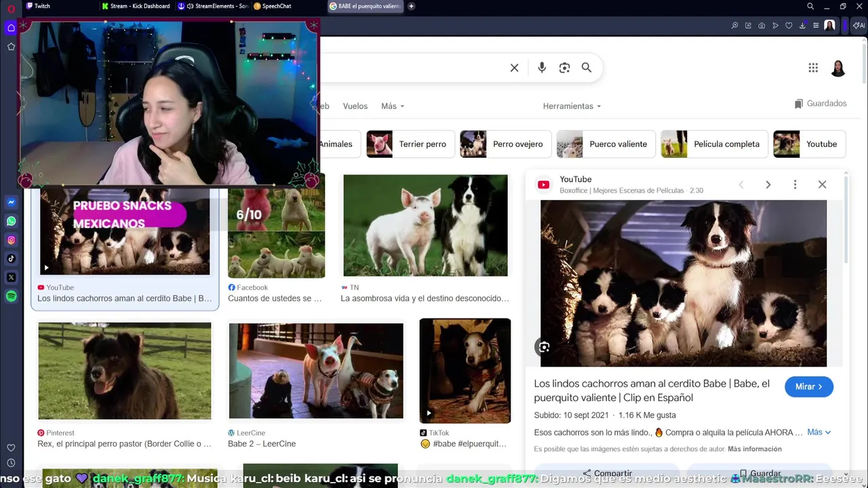Open the sidebar history clock icon
Image resolution: width=868 pixels, height=488 pixels.
coord(11,464)
